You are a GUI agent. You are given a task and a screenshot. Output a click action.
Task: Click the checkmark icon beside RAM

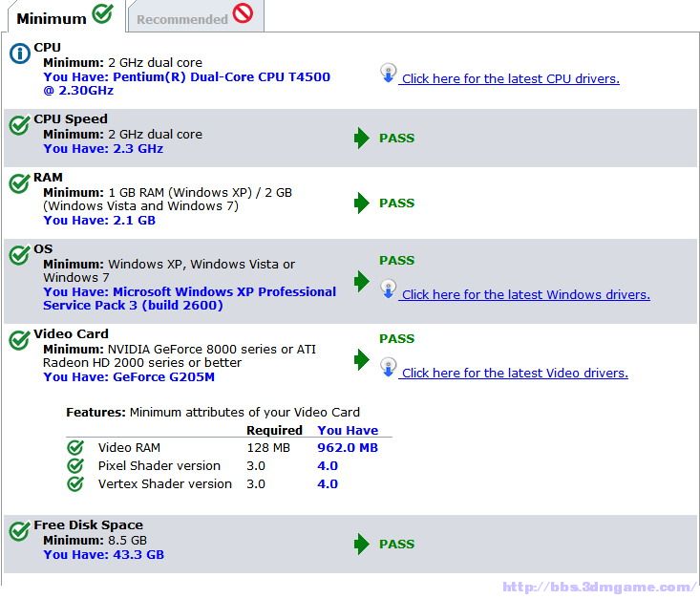20,183
